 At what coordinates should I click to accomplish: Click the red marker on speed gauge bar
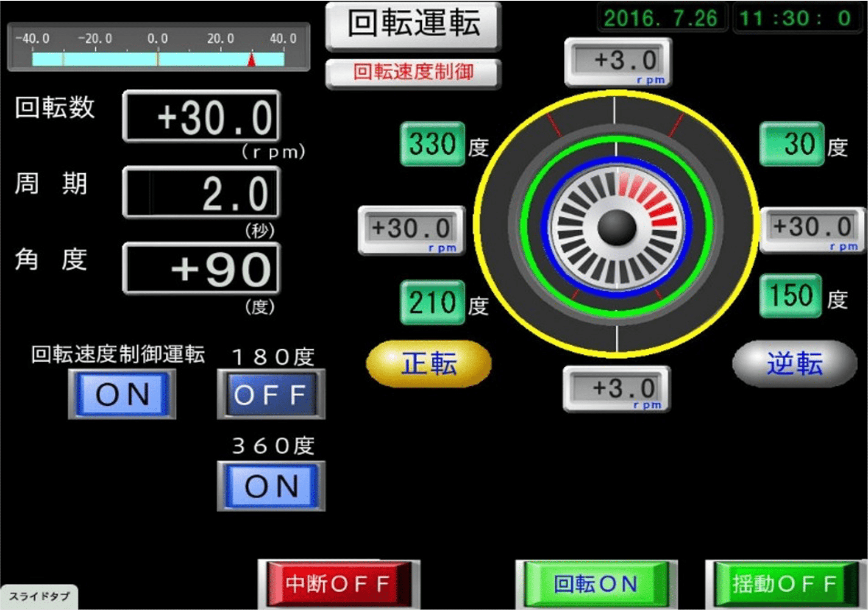pyautogui.click(x=251, y=60)
